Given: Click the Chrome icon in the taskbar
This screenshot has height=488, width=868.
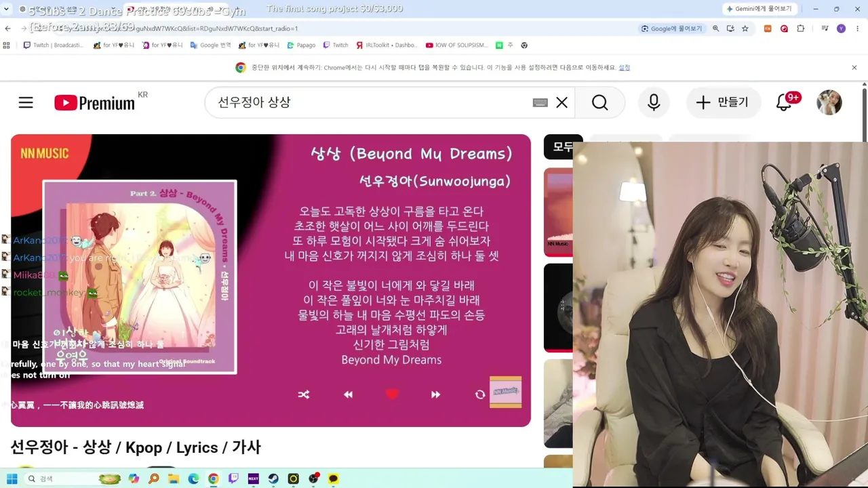Looking at the screenshot, I should click(x=214, y=479).
